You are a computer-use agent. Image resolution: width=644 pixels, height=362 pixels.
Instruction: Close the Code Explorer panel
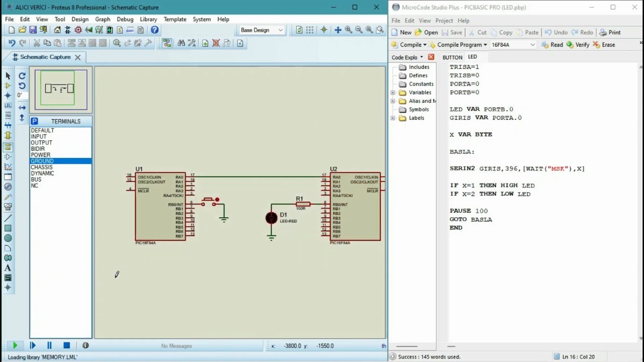tap(431, 57)
